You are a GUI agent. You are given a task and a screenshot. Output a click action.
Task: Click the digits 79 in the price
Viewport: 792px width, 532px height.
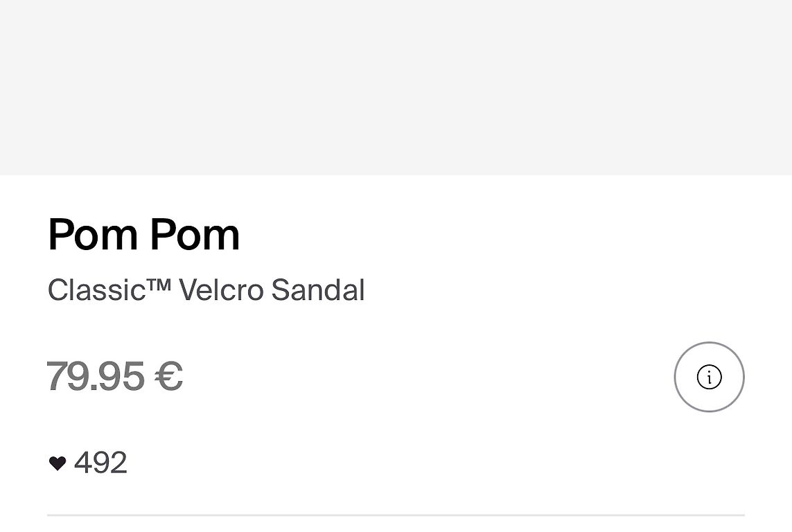(x=70, y=376)
